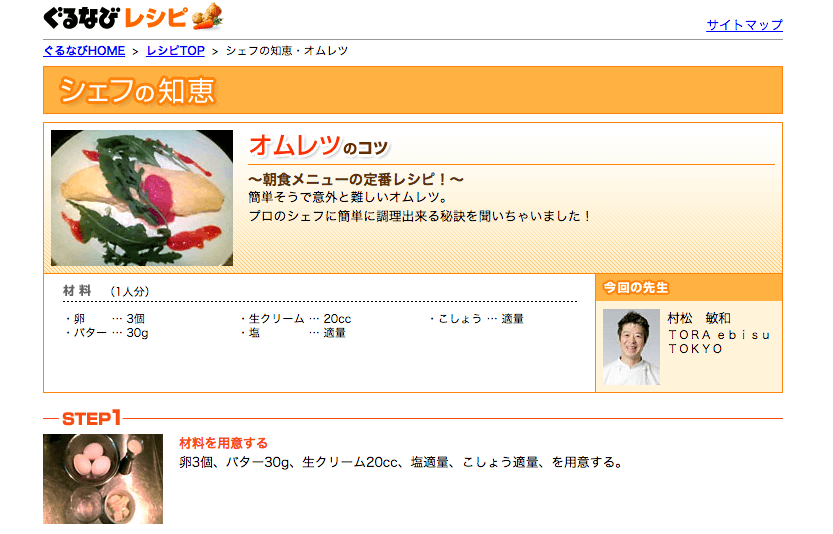This screenshot has height=534, width=833.
Task: Open the サイトマップ link
Action: [x=744, y=24]
